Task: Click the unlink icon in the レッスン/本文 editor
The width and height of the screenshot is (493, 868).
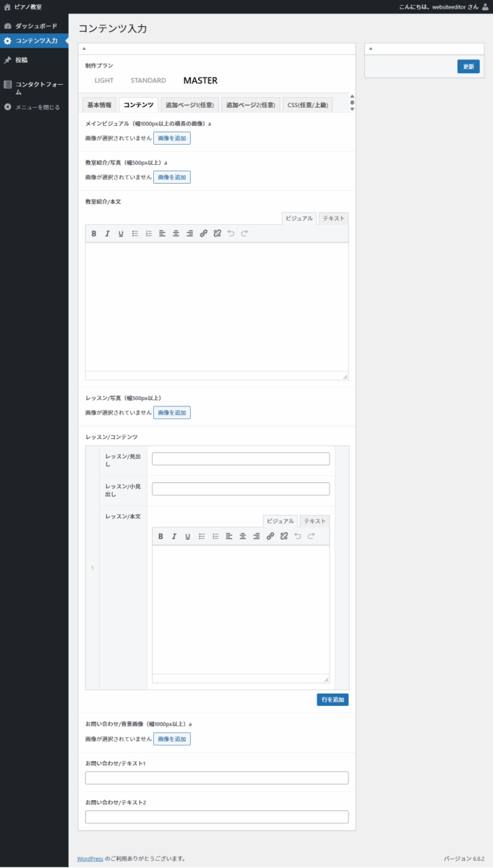Action: click(x=283, y=536)
